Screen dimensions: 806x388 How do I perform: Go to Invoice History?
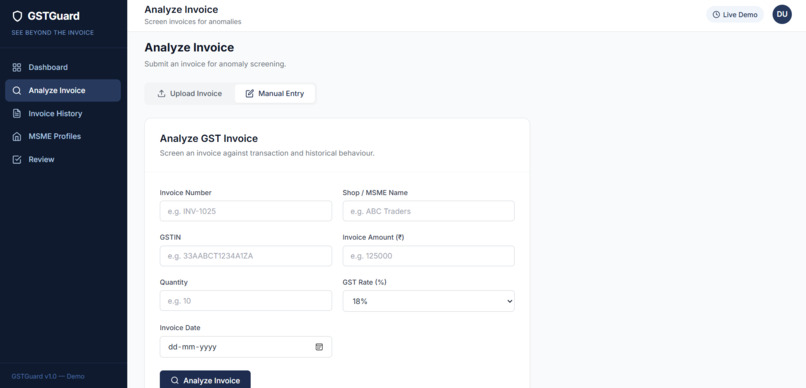coord(63,114)
